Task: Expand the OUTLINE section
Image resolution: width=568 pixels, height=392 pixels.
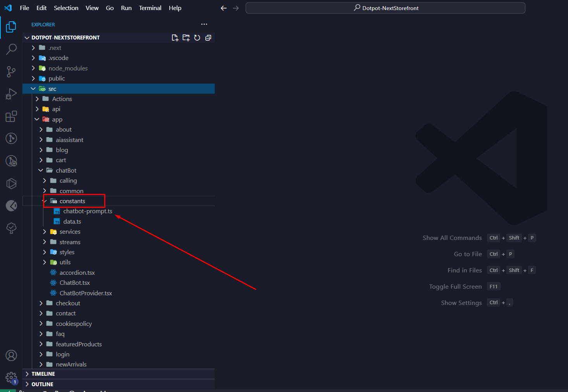Action: 119,384
